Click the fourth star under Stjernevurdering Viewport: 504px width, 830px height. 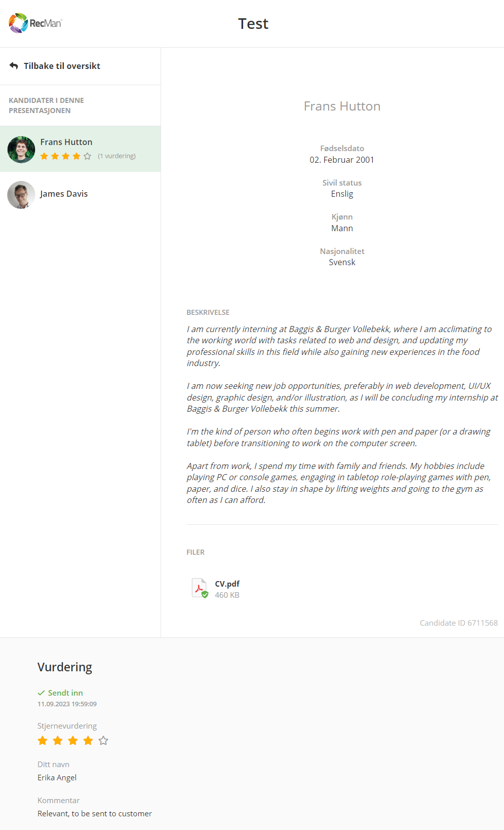pos(88,741)
